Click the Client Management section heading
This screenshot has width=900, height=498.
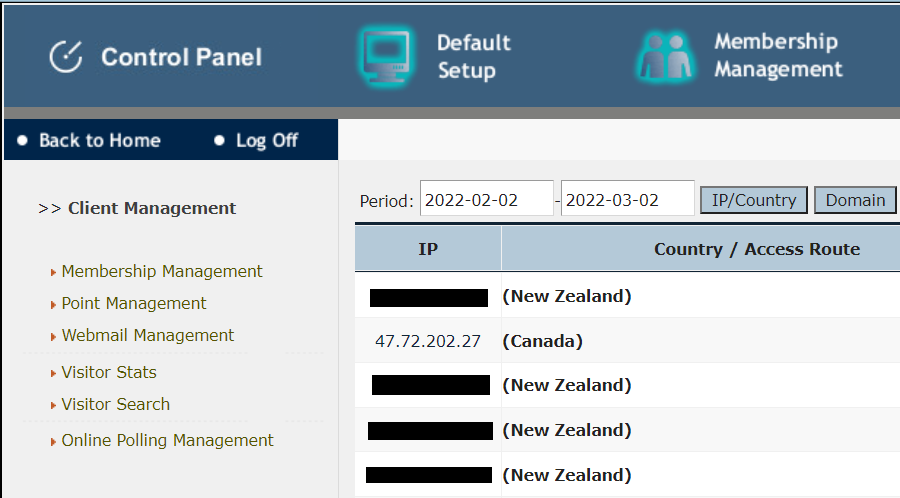coord(152,208)
